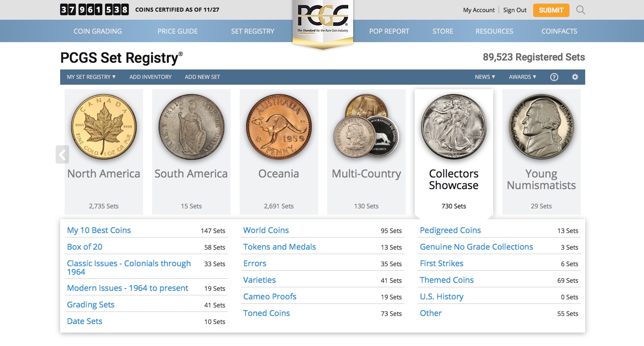The image size is (644, 346).
Task: Go to CoinFacts menu
Action: click(x=559, y=31)
